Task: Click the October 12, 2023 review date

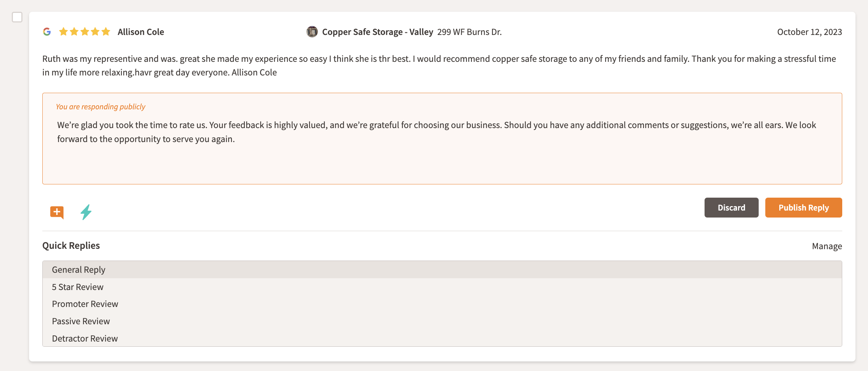Action: pos(809,32)
